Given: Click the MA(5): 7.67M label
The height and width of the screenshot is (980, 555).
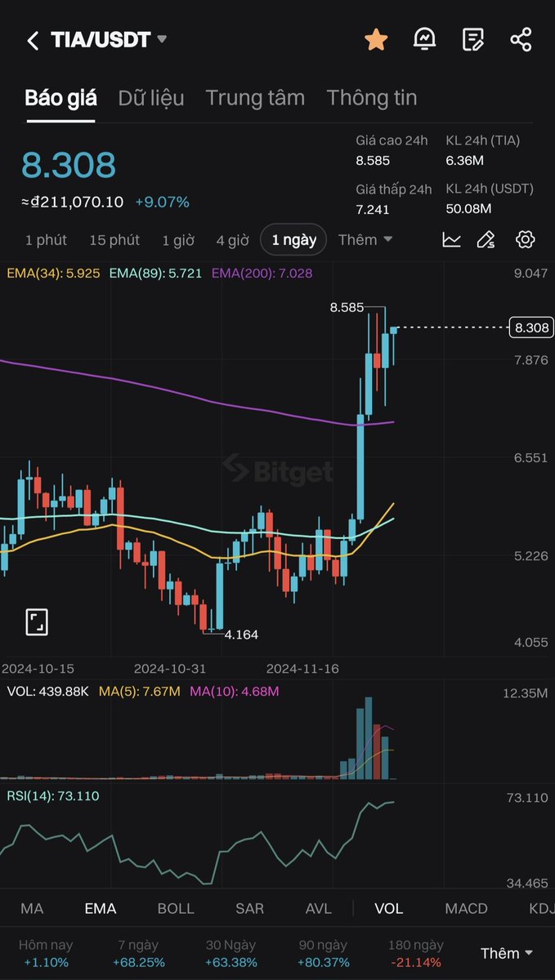Looking at the screenshot, I should click(139, 692).
